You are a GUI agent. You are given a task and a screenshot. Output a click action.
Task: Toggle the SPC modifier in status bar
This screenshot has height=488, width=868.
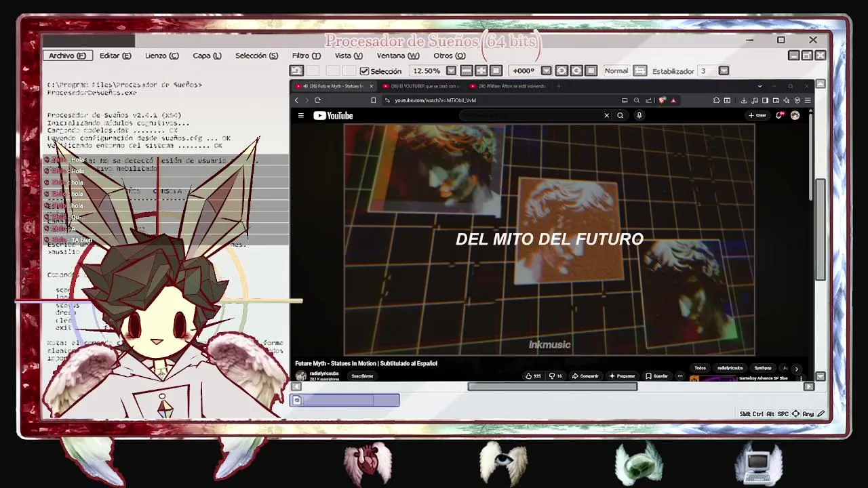click(783, 413)
